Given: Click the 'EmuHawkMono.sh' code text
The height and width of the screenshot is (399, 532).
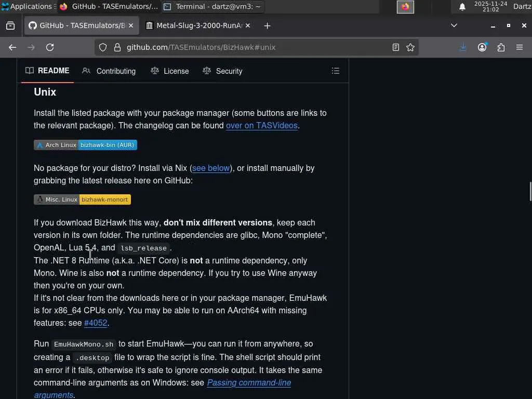Looking at the screenshot, I should click(x=84, y=344).
